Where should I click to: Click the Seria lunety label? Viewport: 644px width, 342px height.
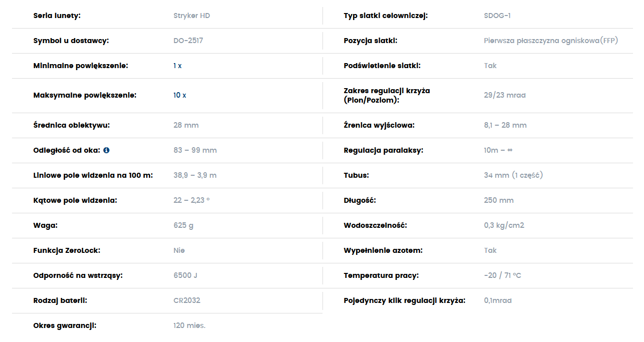pyautogui.click(x=57, y=16)
